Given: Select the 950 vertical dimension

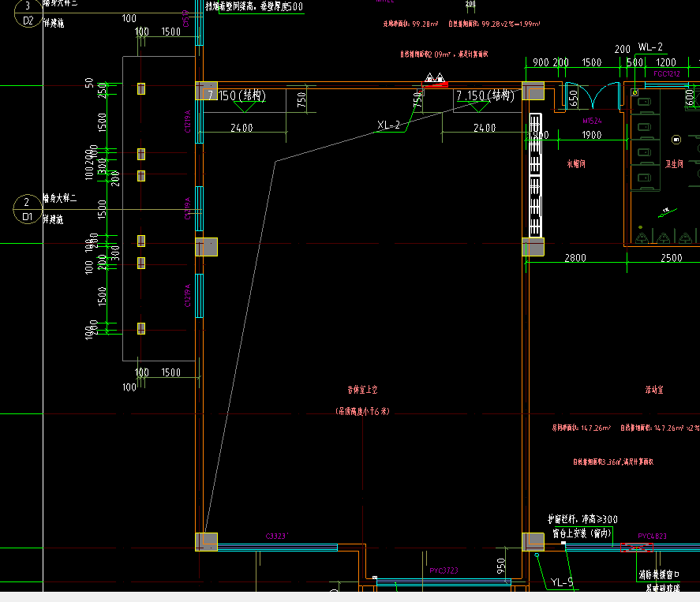Looking at the screenshot, I should click(501, 566).
